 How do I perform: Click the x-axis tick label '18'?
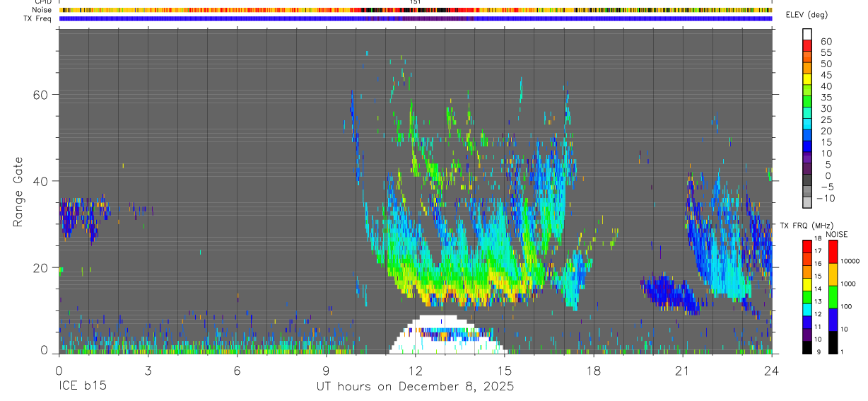[x=594, y=371]
